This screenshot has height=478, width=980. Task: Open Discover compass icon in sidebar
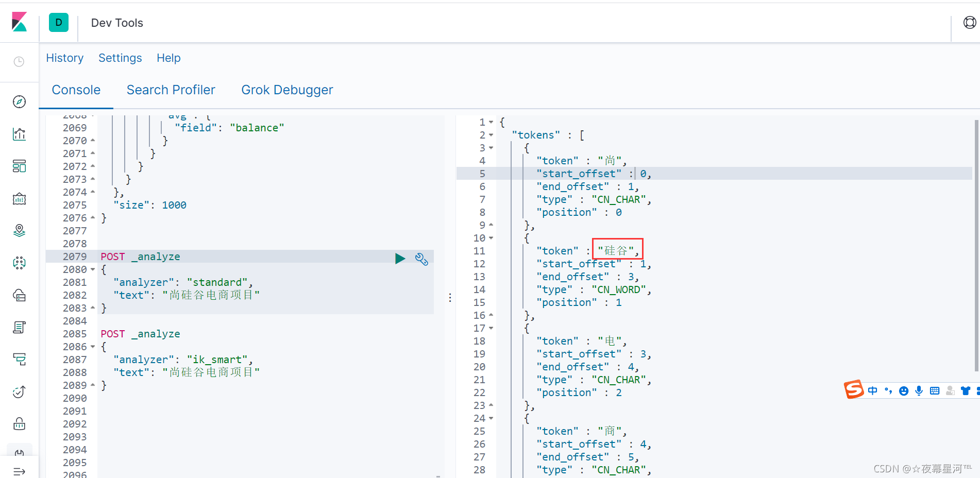pos(19,102)
